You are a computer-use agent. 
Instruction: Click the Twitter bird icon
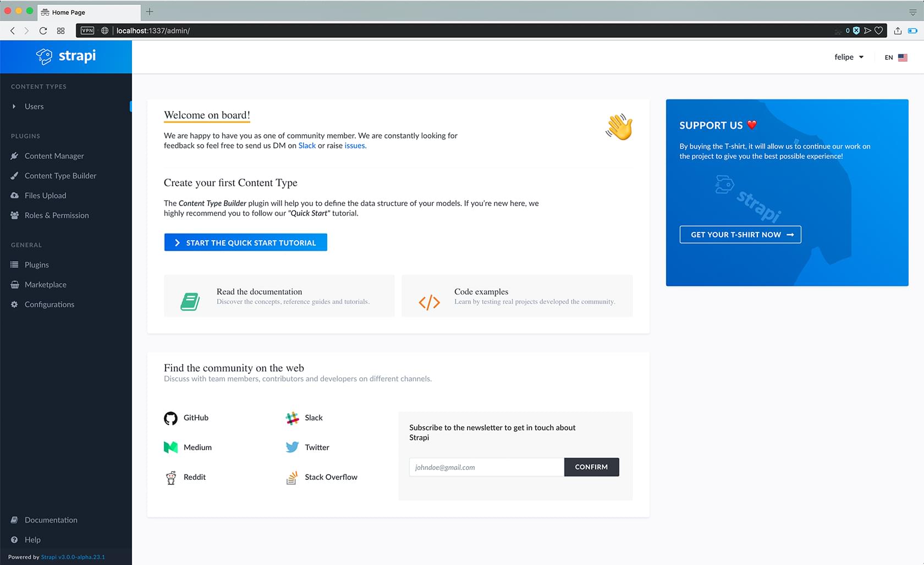coord(292,447)
